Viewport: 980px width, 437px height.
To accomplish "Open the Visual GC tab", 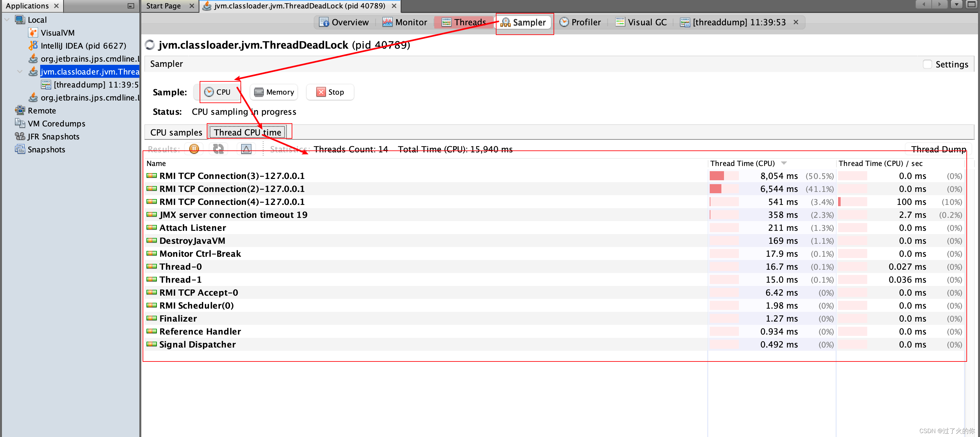I will point(641,22).
